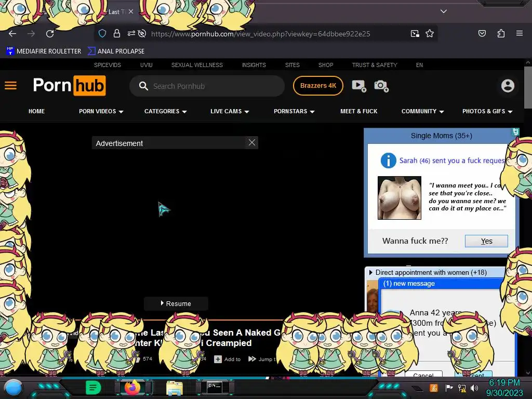Screen dimensions: 532x399
Task: Go to the HOME nav item
Action: [37, 111]
